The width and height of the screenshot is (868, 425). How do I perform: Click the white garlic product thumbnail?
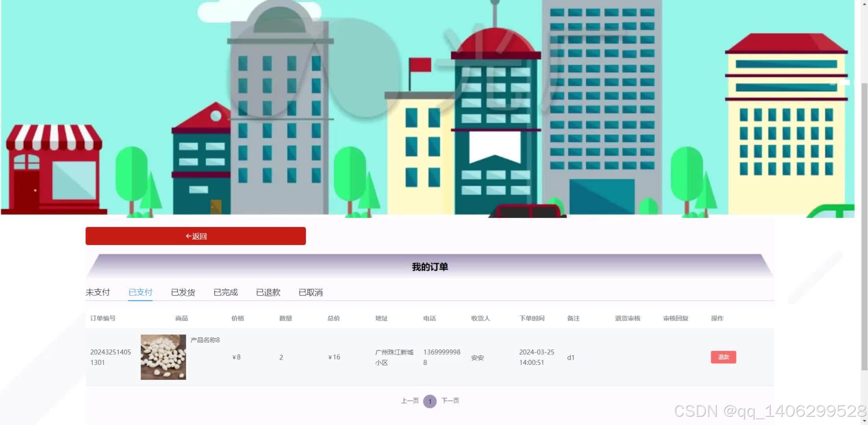click(x=163, y=357)
